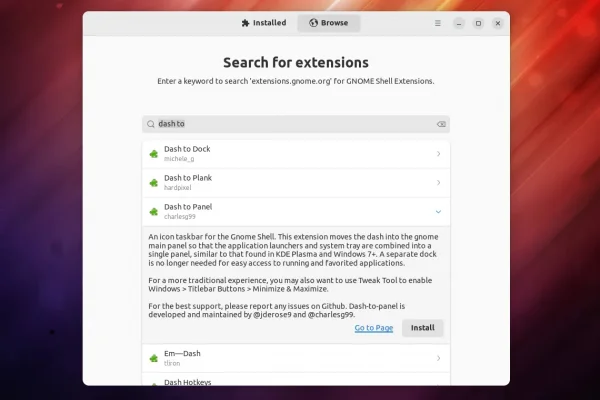Viewport: 600px width, 400px height.
Task: Click the Dash to Plank puzzle icon
Action: point(154,183)
